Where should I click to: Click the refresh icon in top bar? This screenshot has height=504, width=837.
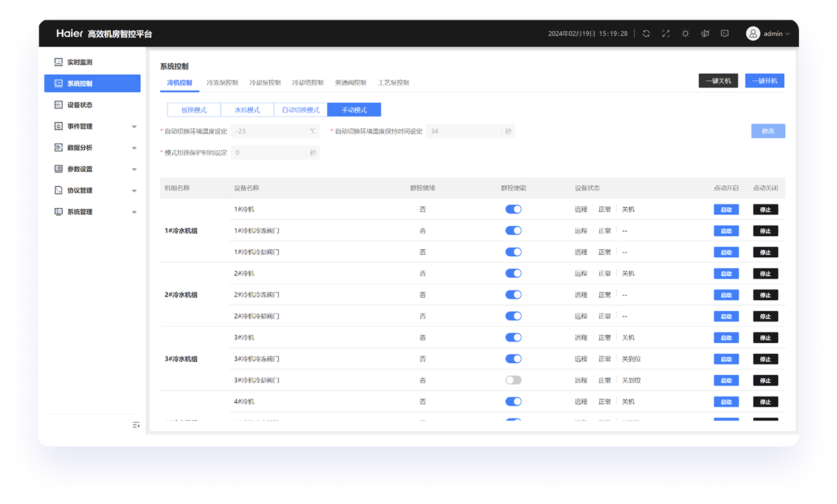(646, 34)
